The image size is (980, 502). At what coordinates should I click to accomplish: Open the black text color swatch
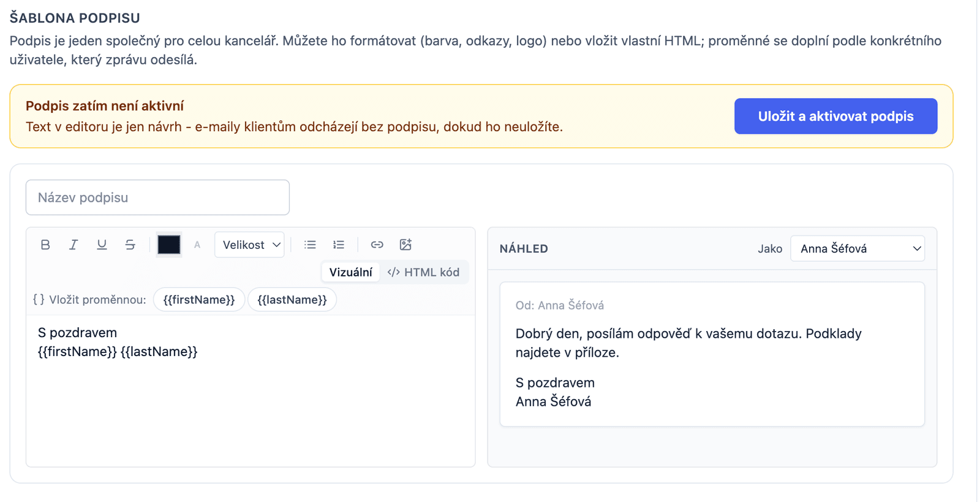(169, 245)
